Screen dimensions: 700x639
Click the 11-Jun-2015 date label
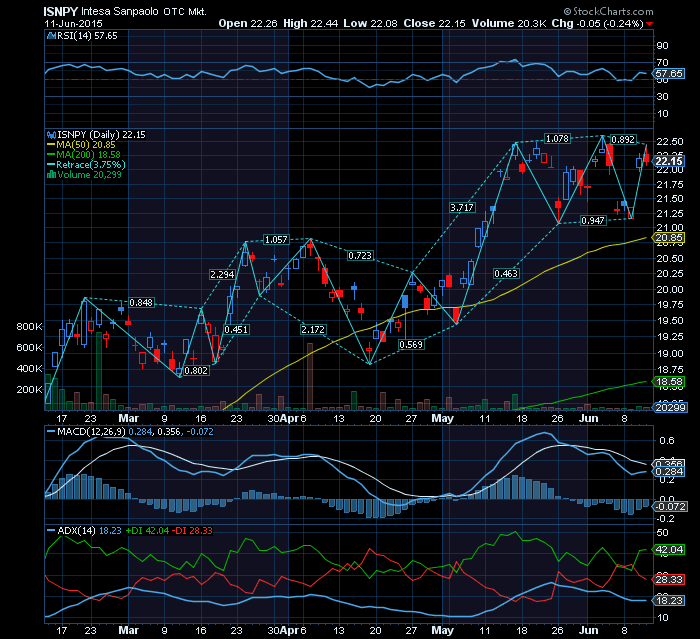73,24
